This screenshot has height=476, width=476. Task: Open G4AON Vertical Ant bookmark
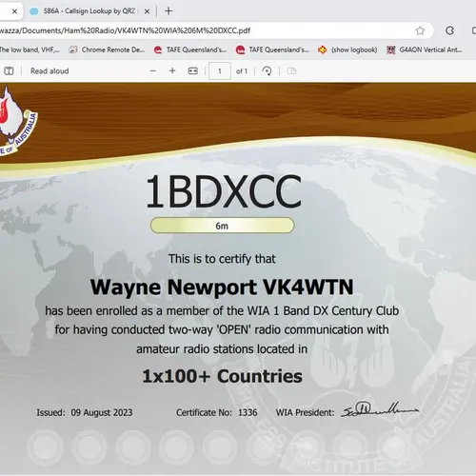(425, 50)
